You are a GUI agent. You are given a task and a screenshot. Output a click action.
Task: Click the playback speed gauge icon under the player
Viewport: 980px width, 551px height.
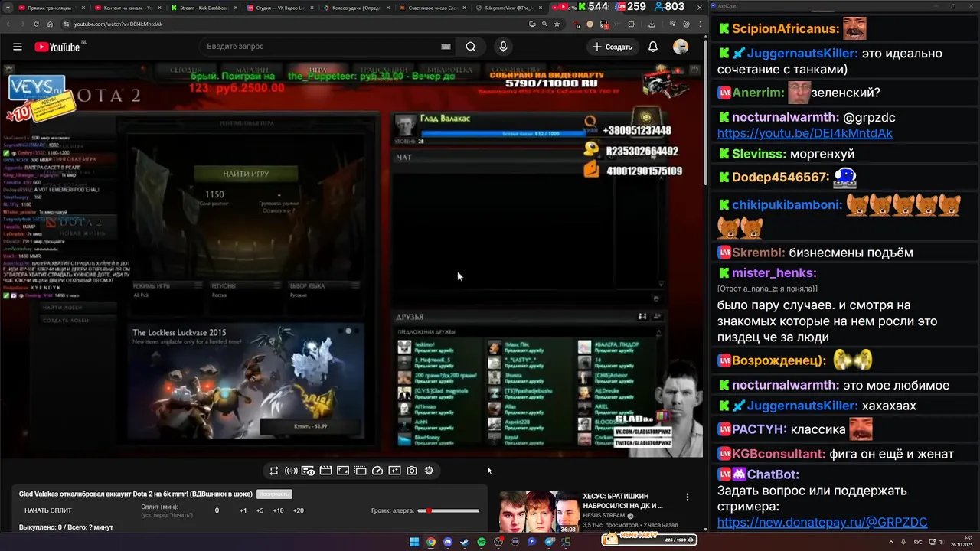pyautogui.click(x=377, y=471)
